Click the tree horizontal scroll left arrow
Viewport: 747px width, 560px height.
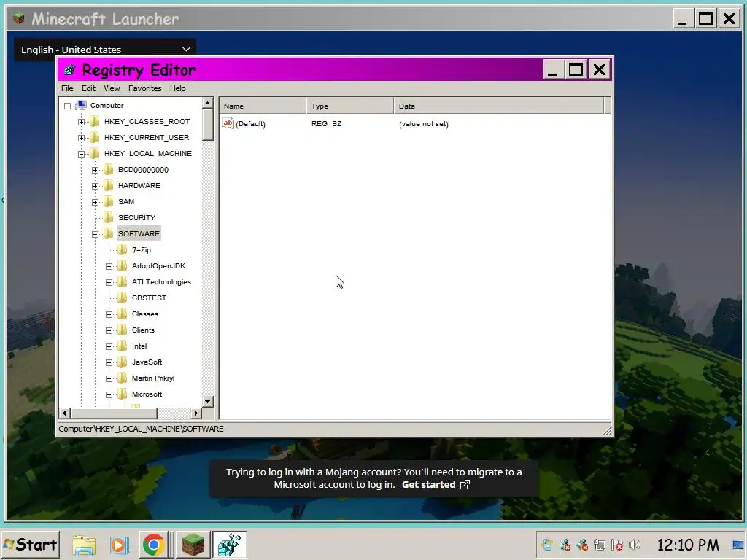pyautogui.click(x=65, y=413)
